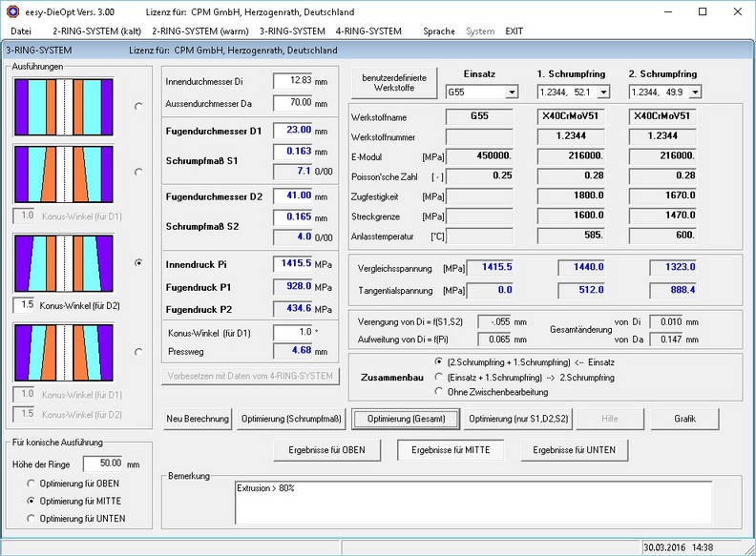This screenshot has height=556, width=756.
Task: Click the Innendurchmesser Di input field
Action: tap(293, 81)
